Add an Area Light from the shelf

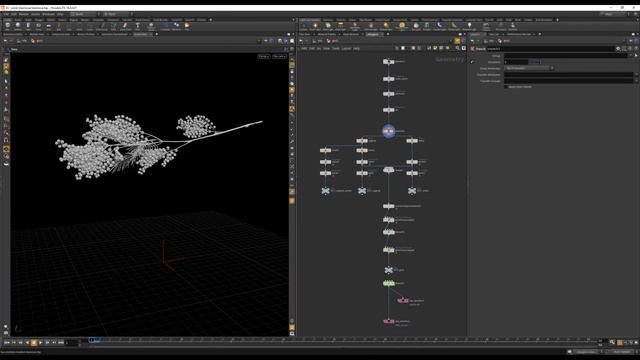340,26
